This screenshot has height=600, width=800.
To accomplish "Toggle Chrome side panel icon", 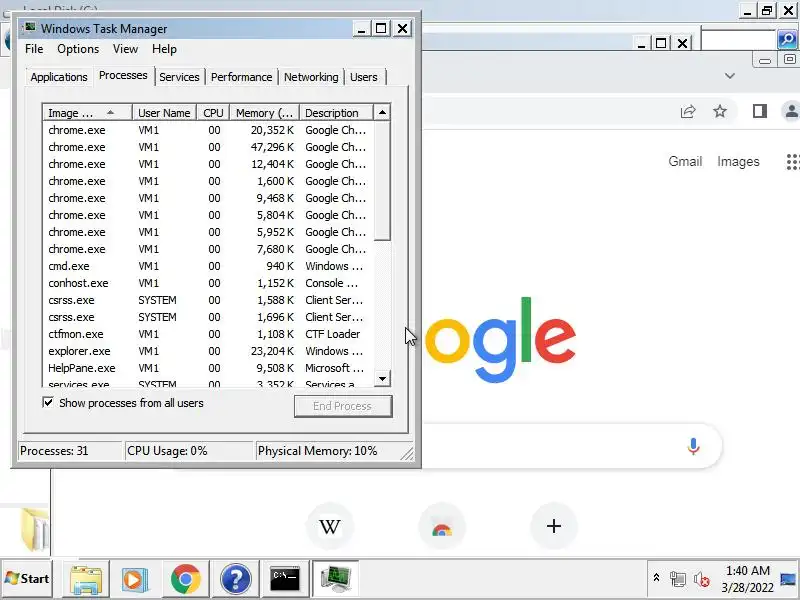I will (760, 111).
